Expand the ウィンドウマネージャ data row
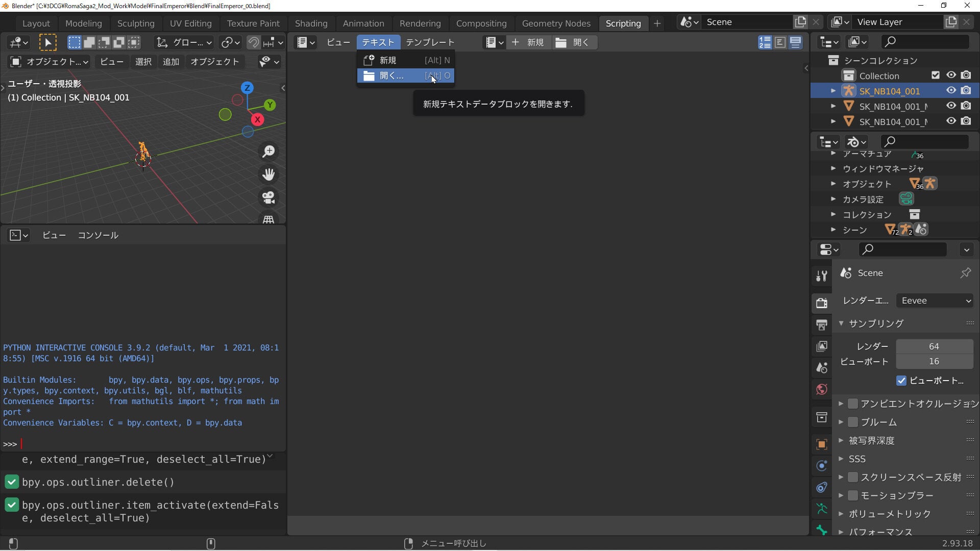The image size is (980, 551). (833, 168)
